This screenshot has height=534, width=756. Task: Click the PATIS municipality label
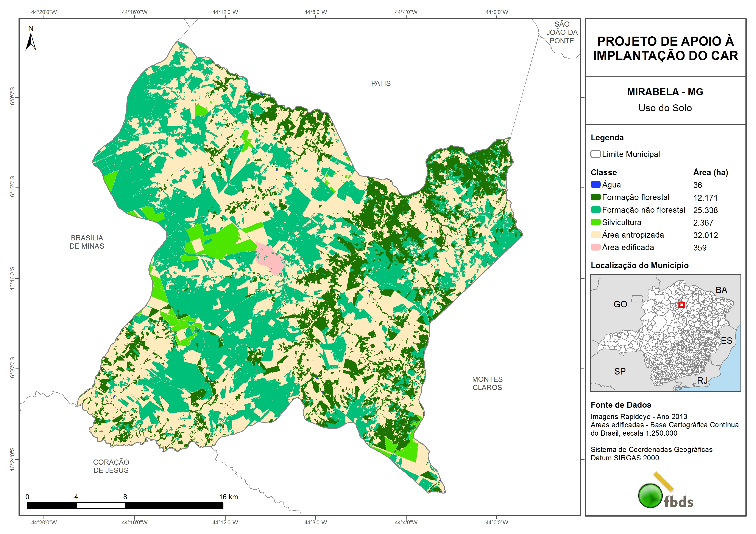pos(381,84)
